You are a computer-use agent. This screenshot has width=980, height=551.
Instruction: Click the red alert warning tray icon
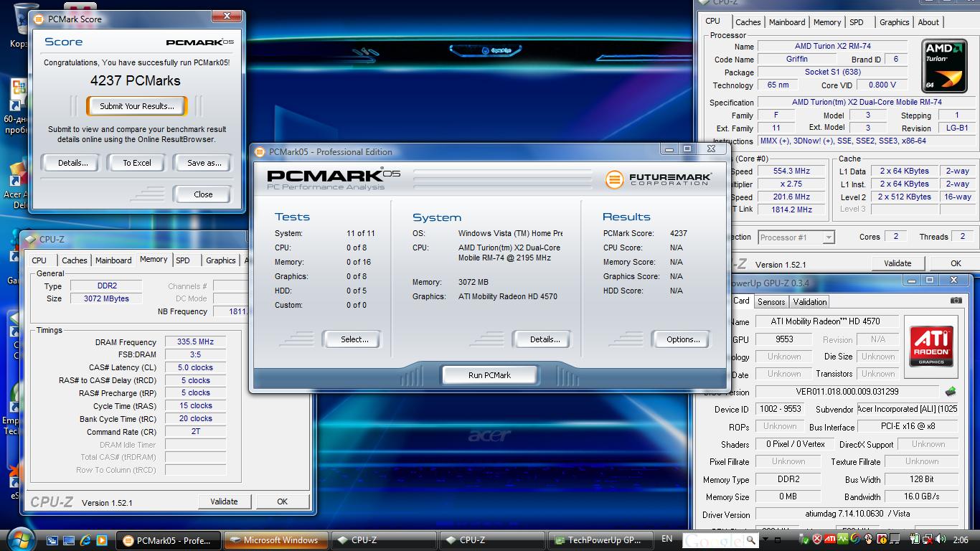882,540
